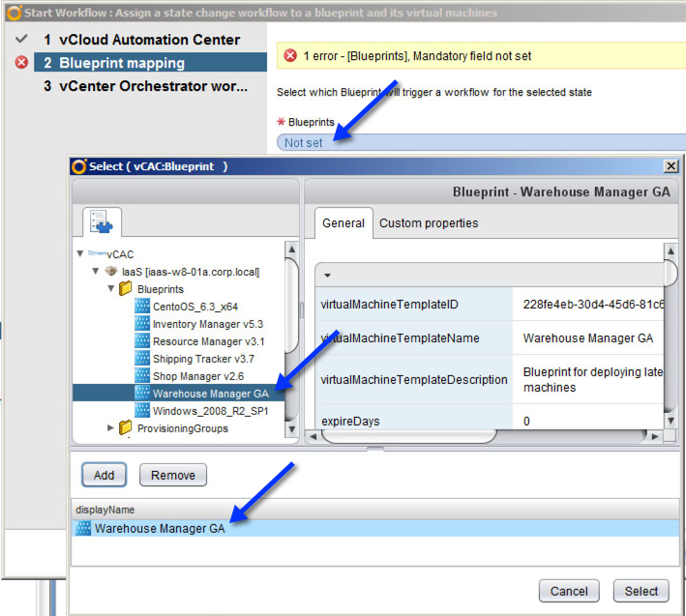Click the tree vertical scrollbar thumb
This screenshot has width=686, height=616.
point(291,306)
